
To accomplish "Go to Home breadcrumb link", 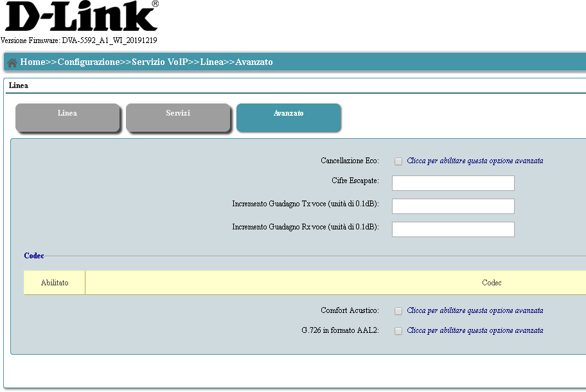I will click(33, 62).
